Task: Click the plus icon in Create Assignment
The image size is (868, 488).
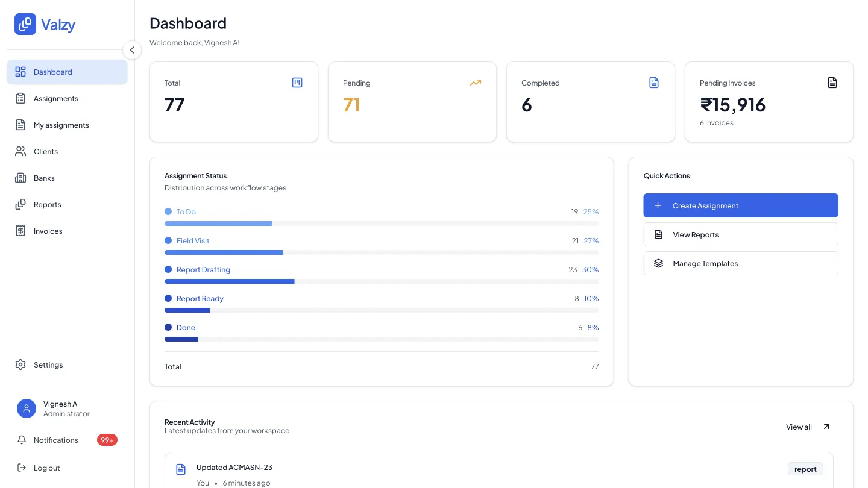Action: [x=658, y=205]
